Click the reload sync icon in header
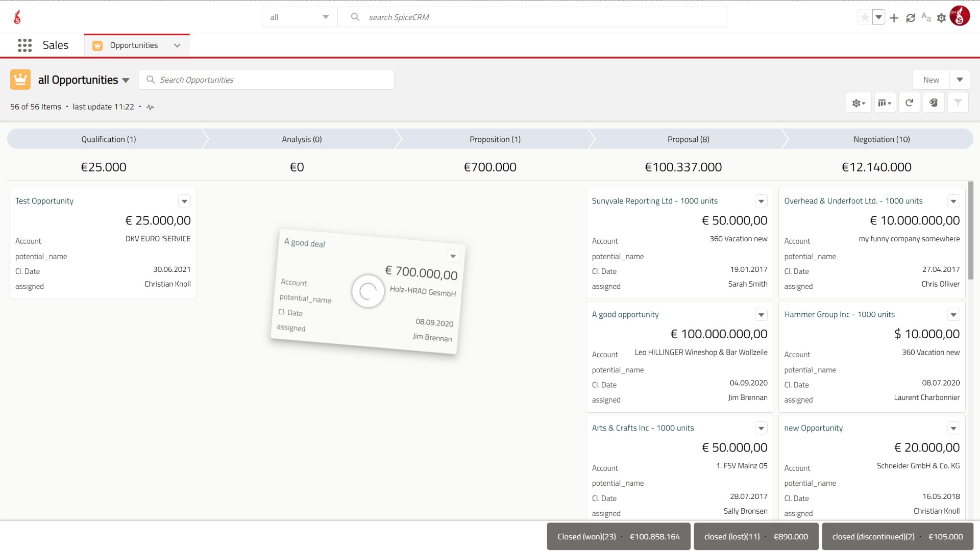This screenshot has width=980, height=551. pos(910,18)
